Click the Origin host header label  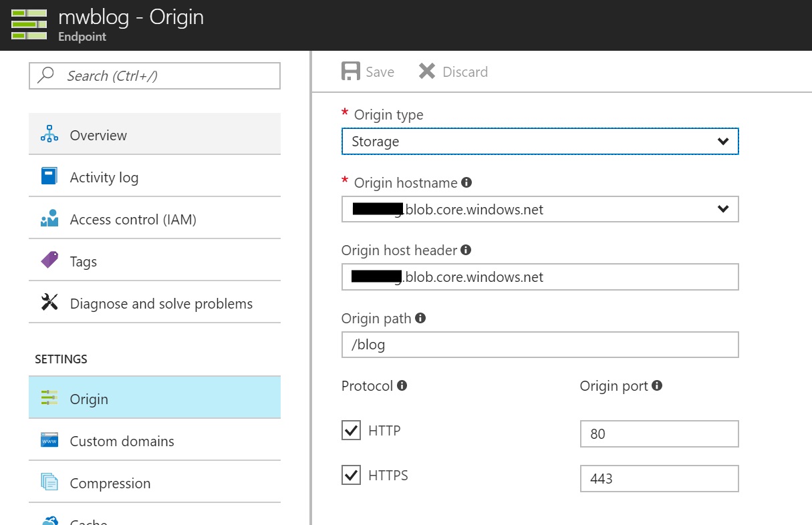[x=399, y=250]
